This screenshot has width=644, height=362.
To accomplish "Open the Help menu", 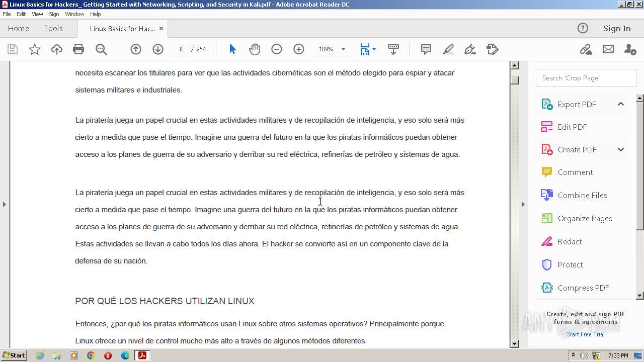I will tap(96, 14).
